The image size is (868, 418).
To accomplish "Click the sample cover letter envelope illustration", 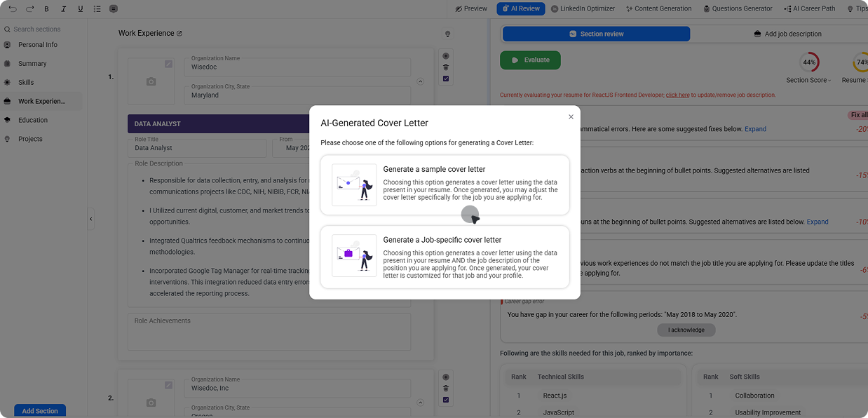I will coord(354,185).
